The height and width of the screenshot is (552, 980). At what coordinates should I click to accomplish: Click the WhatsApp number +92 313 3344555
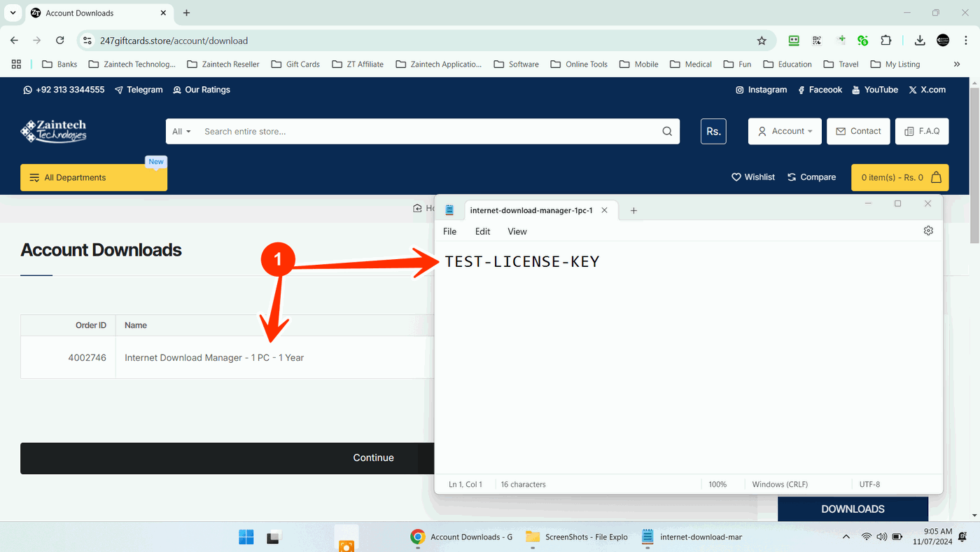(x=64, y=90)
